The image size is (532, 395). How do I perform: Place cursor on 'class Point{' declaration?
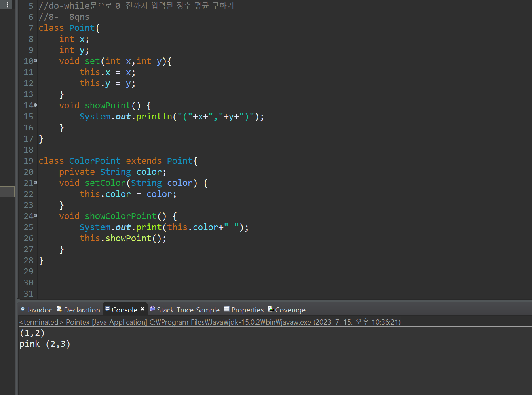pyautogui.click(x=69, y=28)
